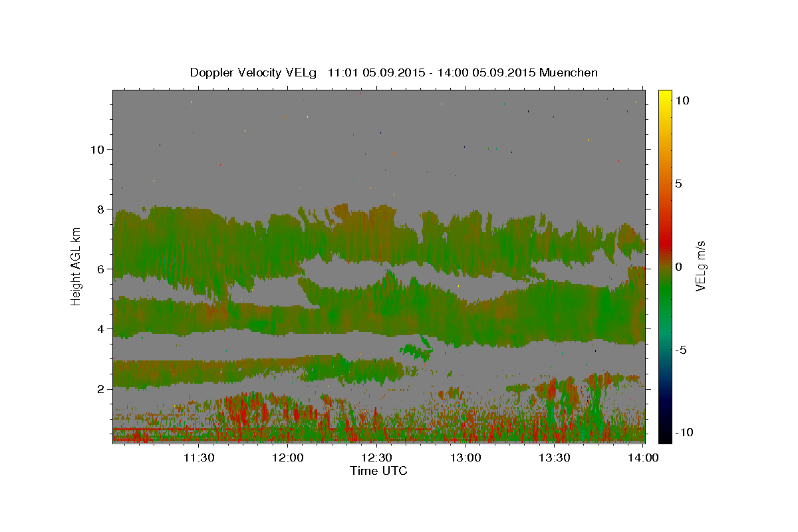798x532 pixels.
Task: Click the colorbar tick value 0
Action: pyautogui.click(x=680, y=266)
